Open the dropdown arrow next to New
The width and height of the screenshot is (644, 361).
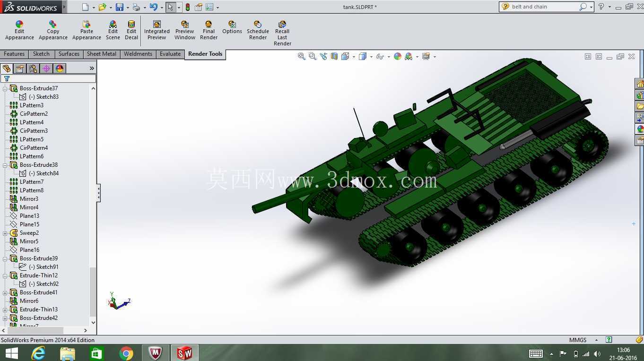point(93,8)
